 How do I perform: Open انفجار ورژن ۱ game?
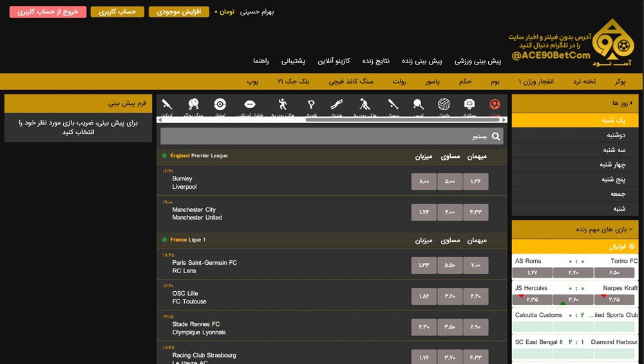[x=536, y=82]
